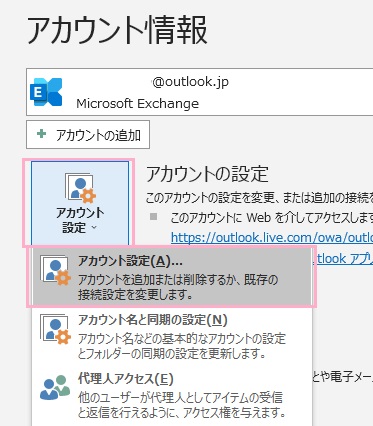
Task: Click the green plus icon for adding account
Action: [x=41, y=134]
